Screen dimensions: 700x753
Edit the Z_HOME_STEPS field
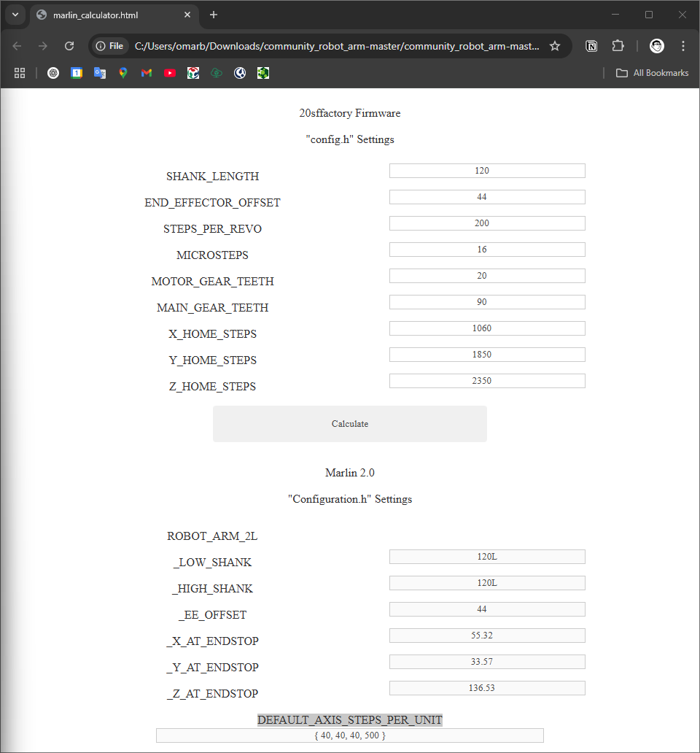[487, 381]
